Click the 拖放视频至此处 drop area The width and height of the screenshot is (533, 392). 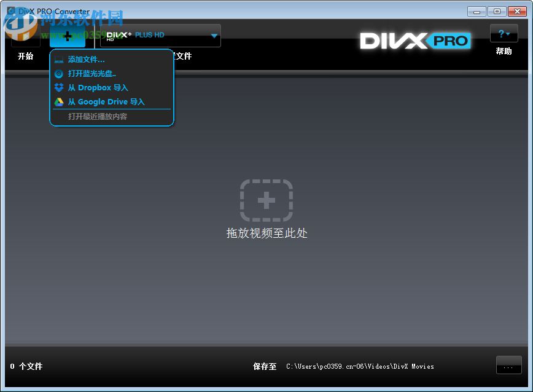point(266,233)
